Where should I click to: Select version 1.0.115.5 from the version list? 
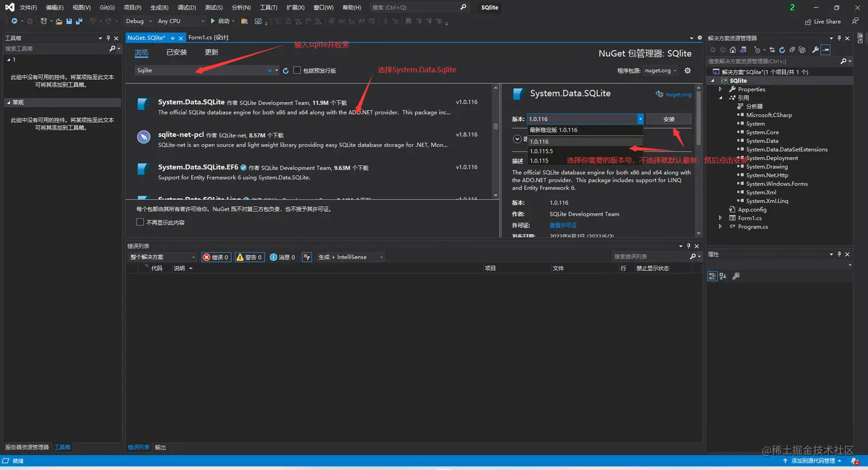[584, 152]
